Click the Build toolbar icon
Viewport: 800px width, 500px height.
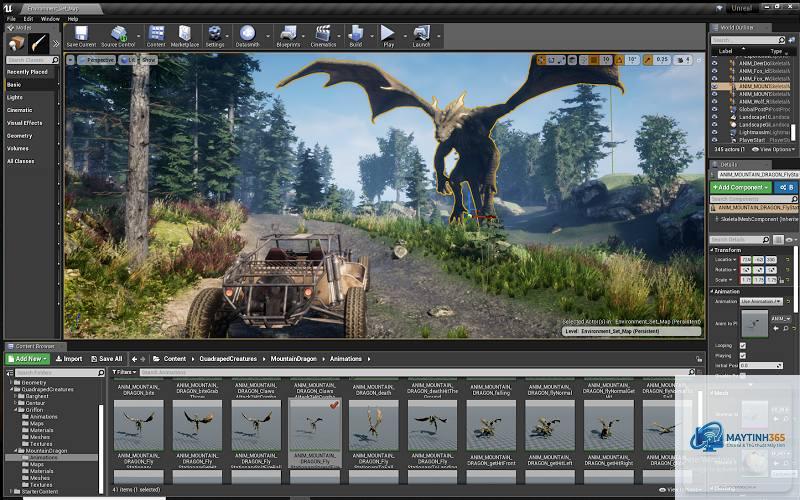point(356,36)
